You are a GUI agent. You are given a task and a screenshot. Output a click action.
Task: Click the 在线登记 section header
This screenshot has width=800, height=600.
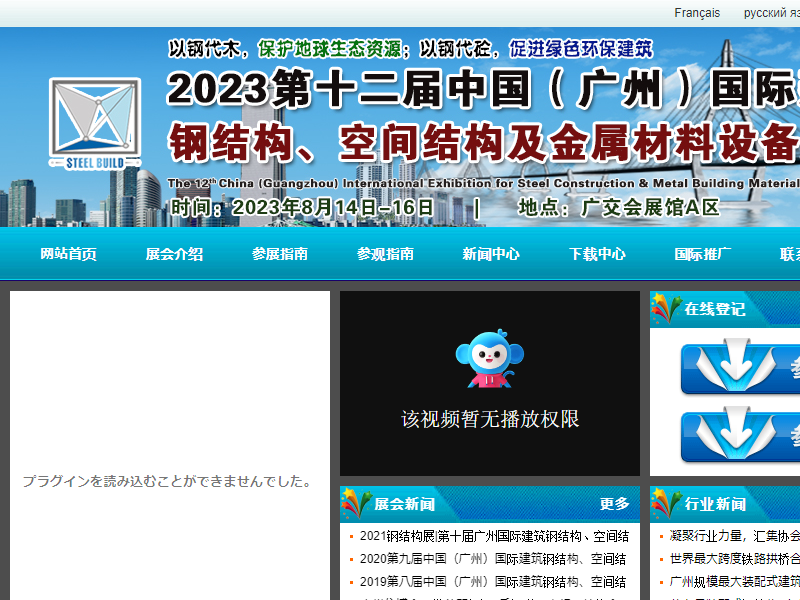click(x=725, y=309)
